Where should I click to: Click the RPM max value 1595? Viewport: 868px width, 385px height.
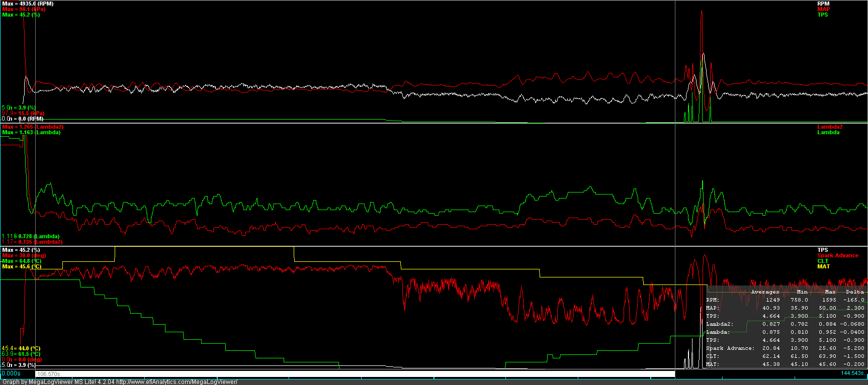829,300
